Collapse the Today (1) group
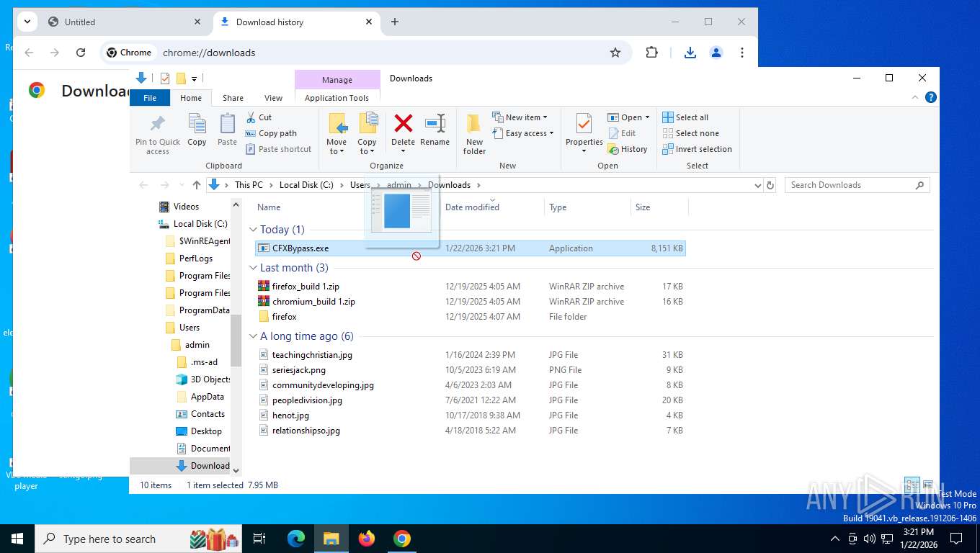This screenshot has width=980, height=553. [254, 230]
